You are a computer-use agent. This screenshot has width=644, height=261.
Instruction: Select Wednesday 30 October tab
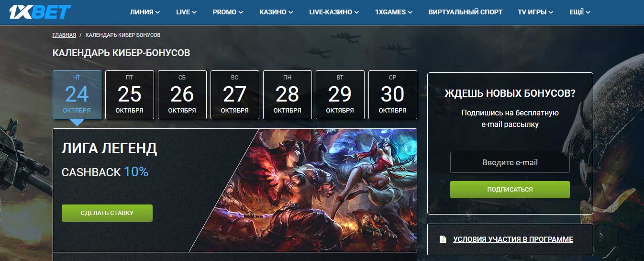(x=393, y=95)
